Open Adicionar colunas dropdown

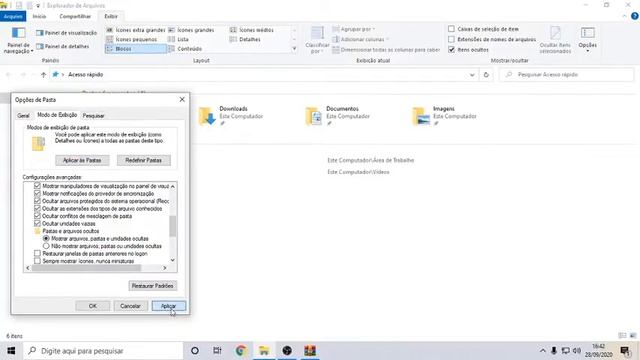click(x=360, y=40)
